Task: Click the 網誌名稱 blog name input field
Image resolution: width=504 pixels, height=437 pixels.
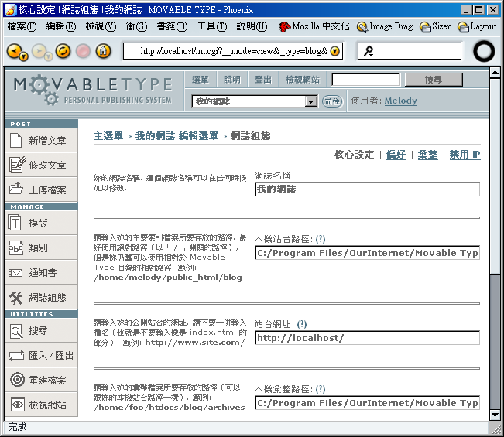Action: [x=367, y=189]
